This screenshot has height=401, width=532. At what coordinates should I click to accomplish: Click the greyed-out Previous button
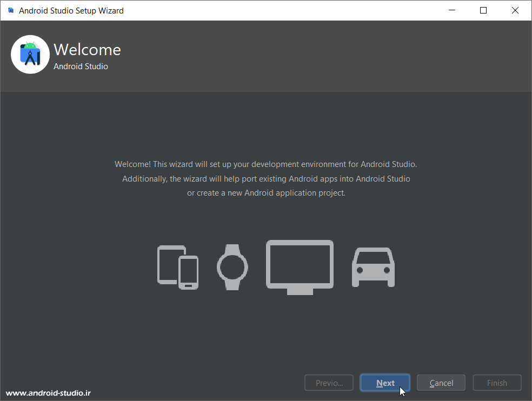[x=329, y=383]
